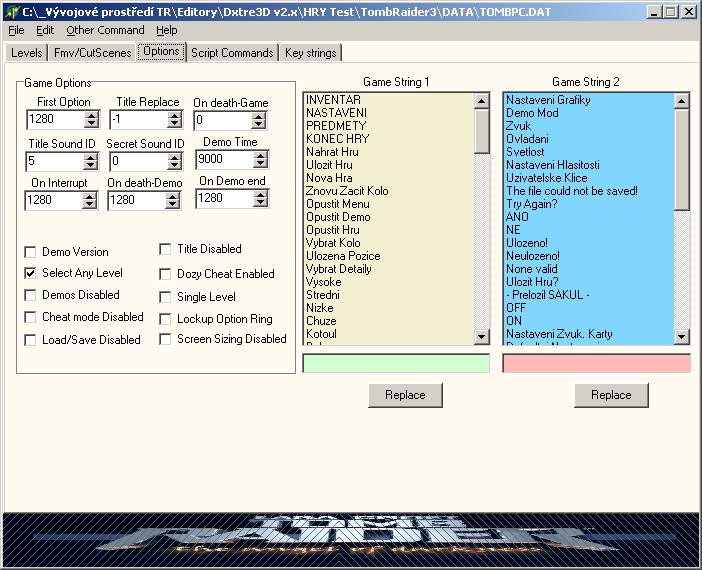The image size is (702, 570).
Task: Increase the Demo Time spinner value
Action: coord(260,155)
